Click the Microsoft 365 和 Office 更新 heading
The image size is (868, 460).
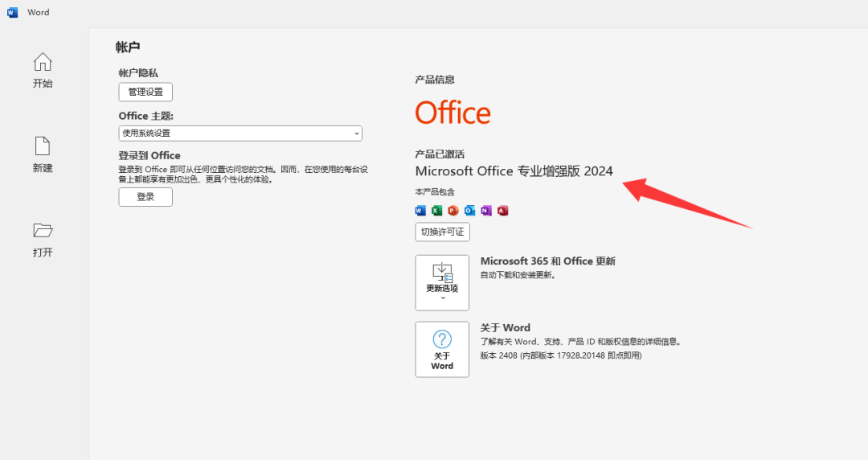(547, 261)
